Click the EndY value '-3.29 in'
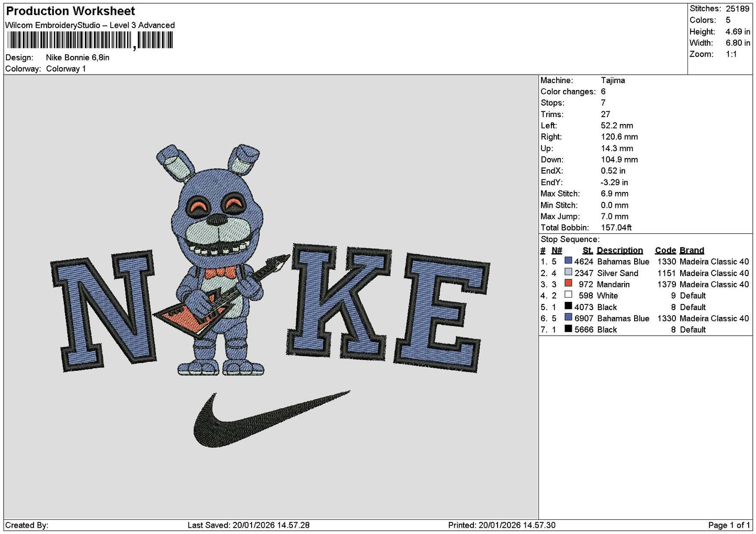756x534 pixels. pyautogui.click(x=614, y=182)
